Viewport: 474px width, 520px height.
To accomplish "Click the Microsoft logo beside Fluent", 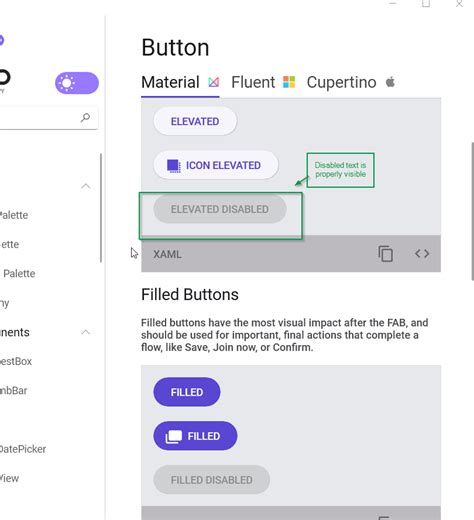I will pos(289,82).
